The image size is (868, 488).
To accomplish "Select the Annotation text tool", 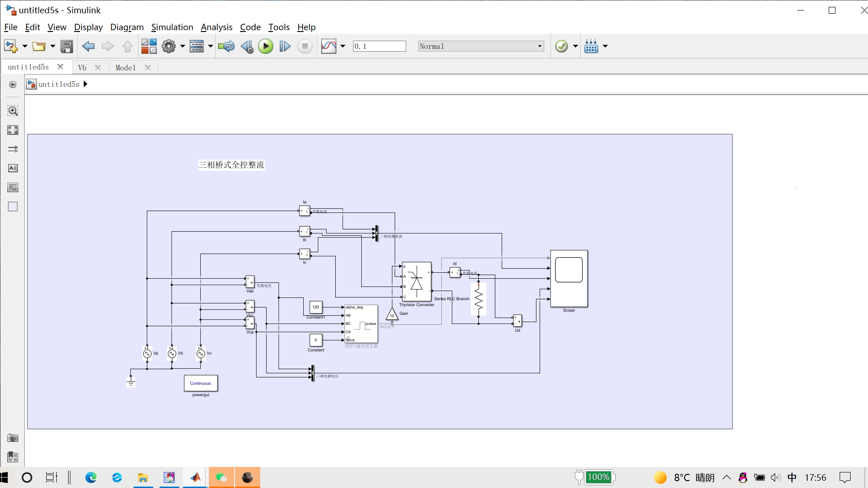I will coord(13,168).
